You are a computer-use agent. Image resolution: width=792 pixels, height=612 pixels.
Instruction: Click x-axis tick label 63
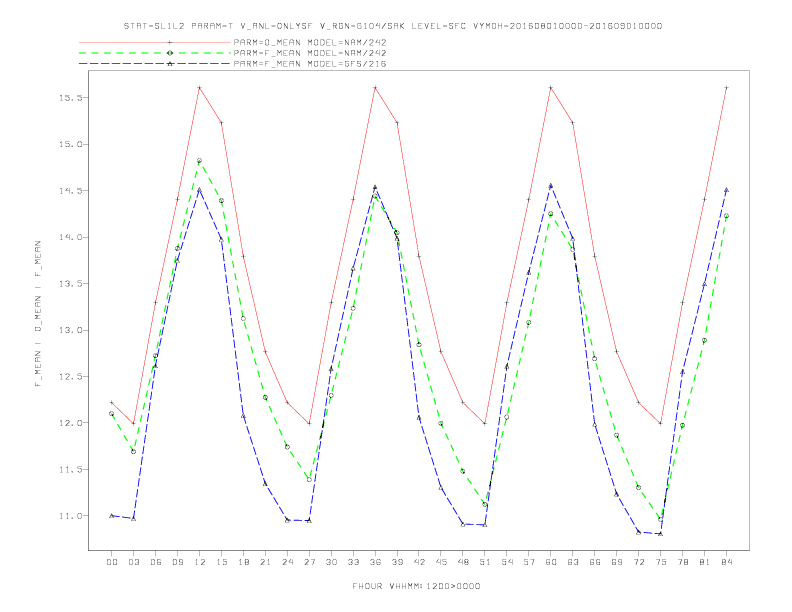pyautogui.click(x=573, y=562)
